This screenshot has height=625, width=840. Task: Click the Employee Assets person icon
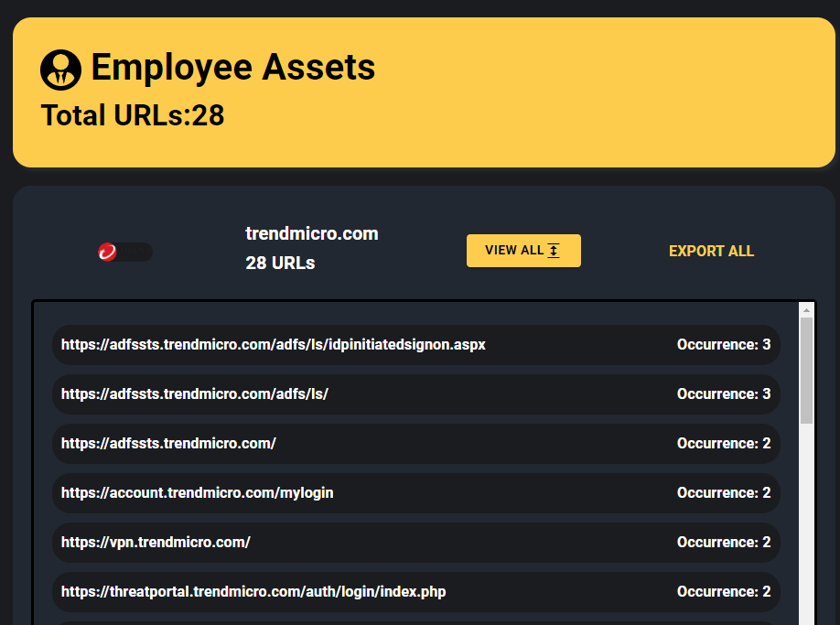point(60,70)
